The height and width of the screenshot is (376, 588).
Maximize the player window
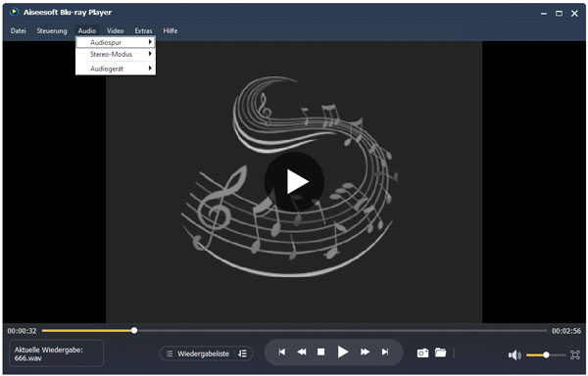coord(560,14)
